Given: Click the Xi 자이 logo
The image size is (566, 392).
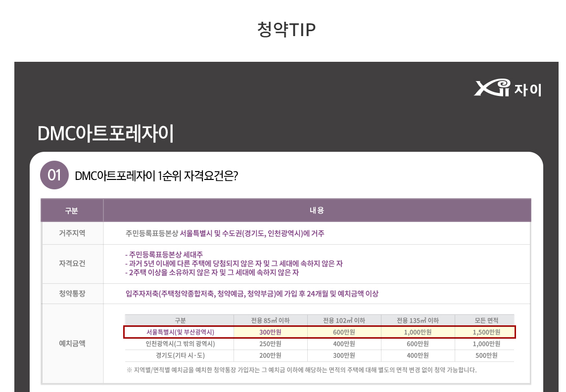Looking at the screenshot, I should (508, 88).
